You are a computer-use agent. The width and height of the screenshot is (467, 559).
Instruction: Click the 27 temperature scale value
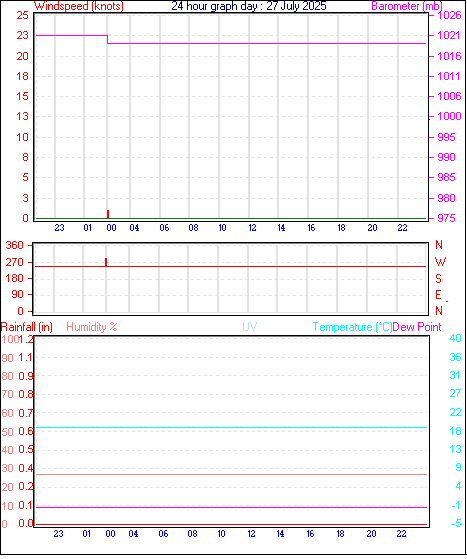tap(455, 394)
